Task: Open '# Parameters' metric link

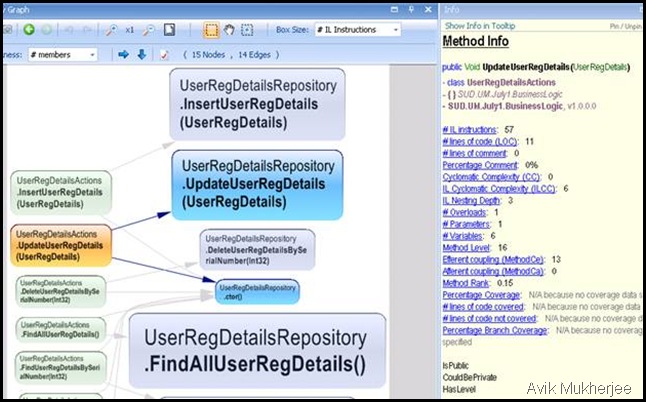Action: 466,224
